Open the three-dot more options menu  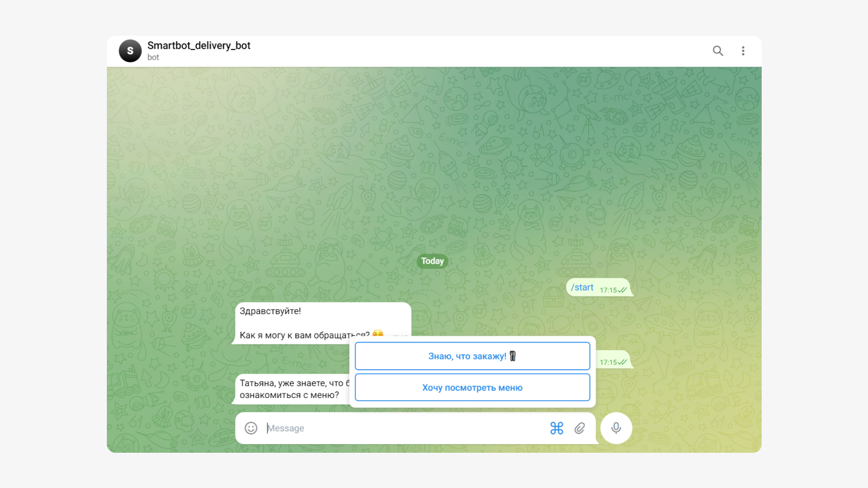point(743,51)
